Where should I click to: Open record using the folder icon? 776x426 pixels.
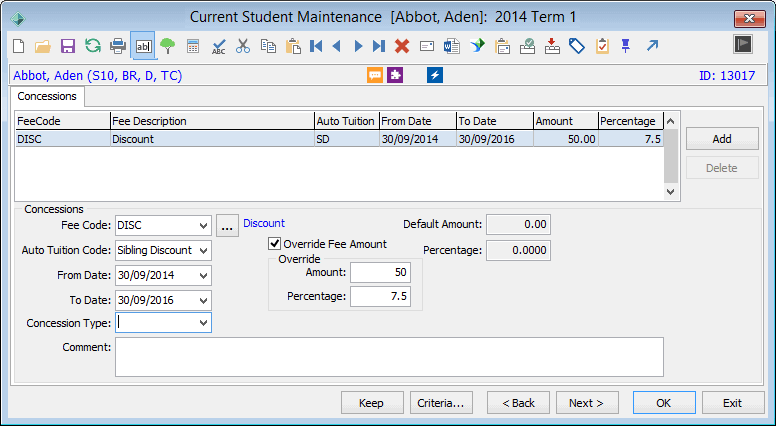(43, 47)
